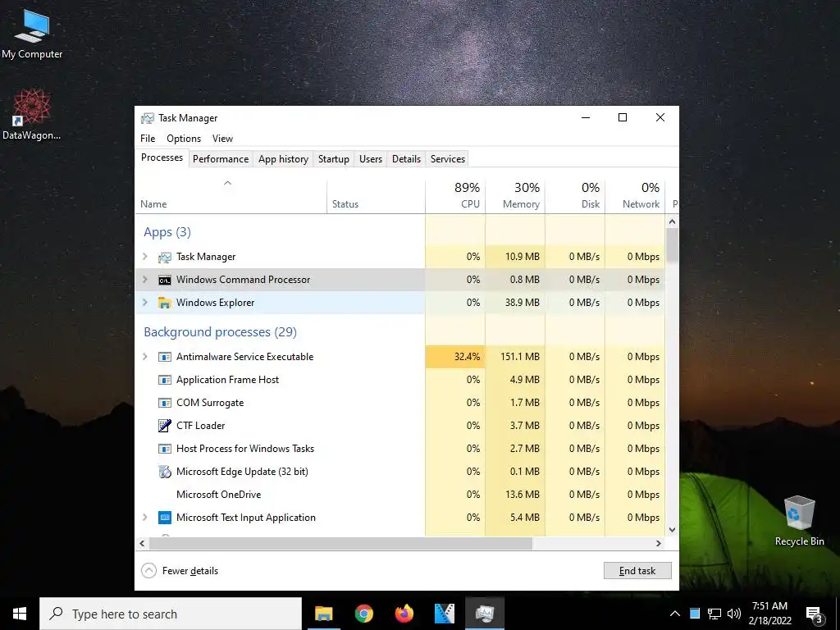
Task: Sort by the Network column header
Action: tap(636, 196)
